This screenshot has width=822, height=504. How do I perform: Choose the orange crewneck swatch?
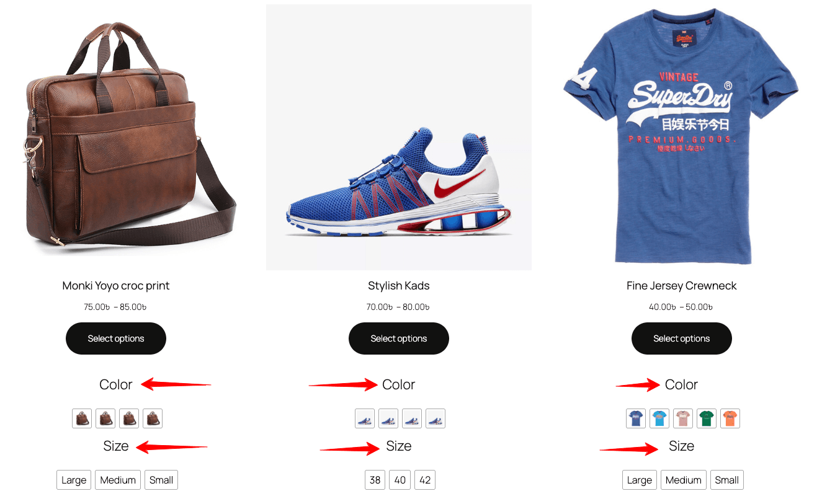pos(730,418)
